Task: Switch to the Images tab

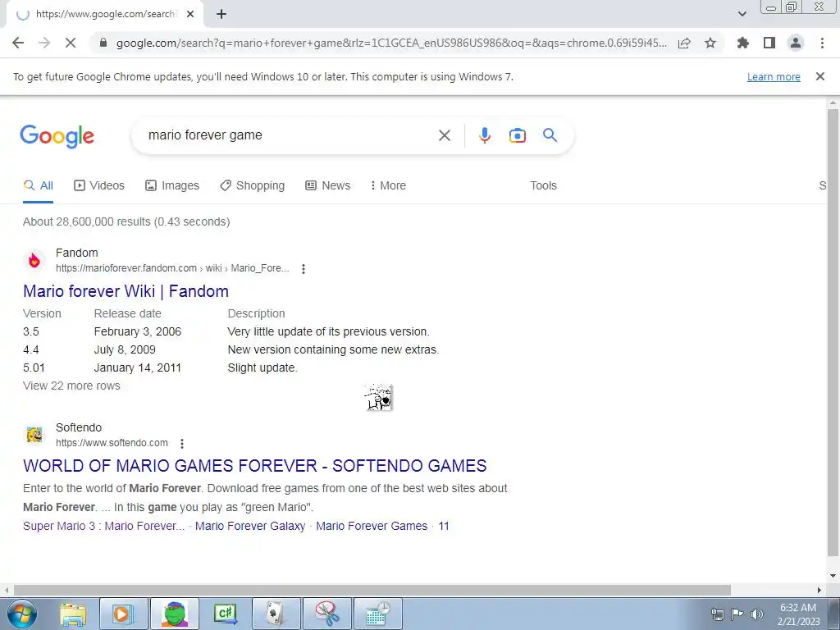Action: 172,186
